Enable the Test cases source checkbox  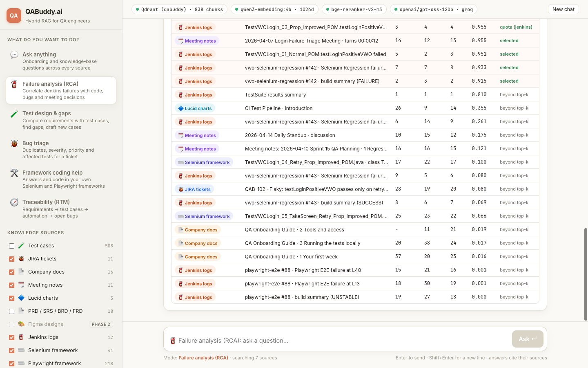(11, 246)
